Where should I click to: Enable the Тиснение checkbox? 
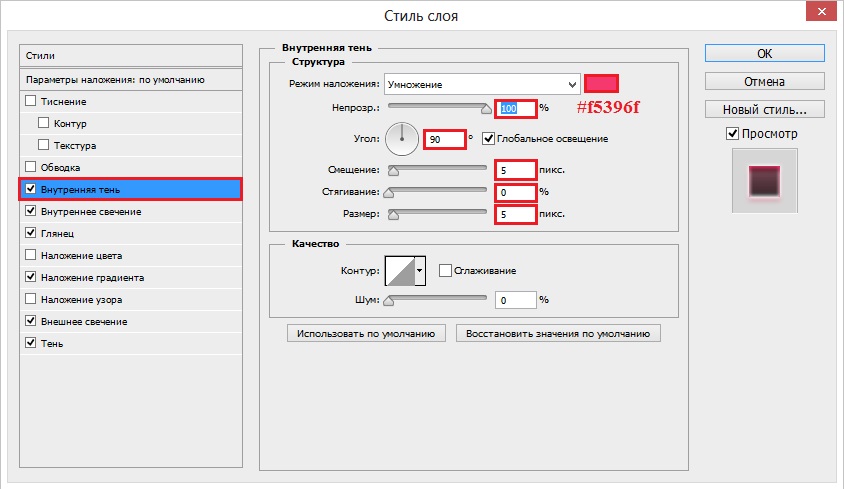click(31, 101)
